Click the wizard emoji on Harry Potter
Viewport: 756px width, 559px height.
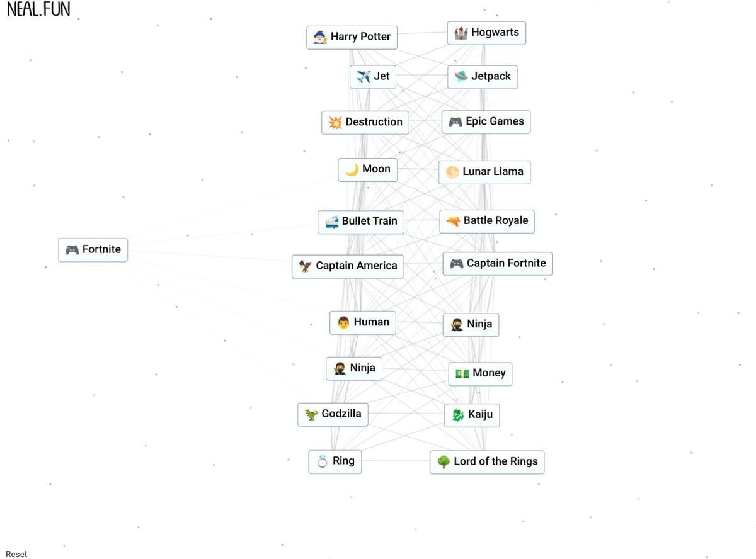tap(320, 37)
